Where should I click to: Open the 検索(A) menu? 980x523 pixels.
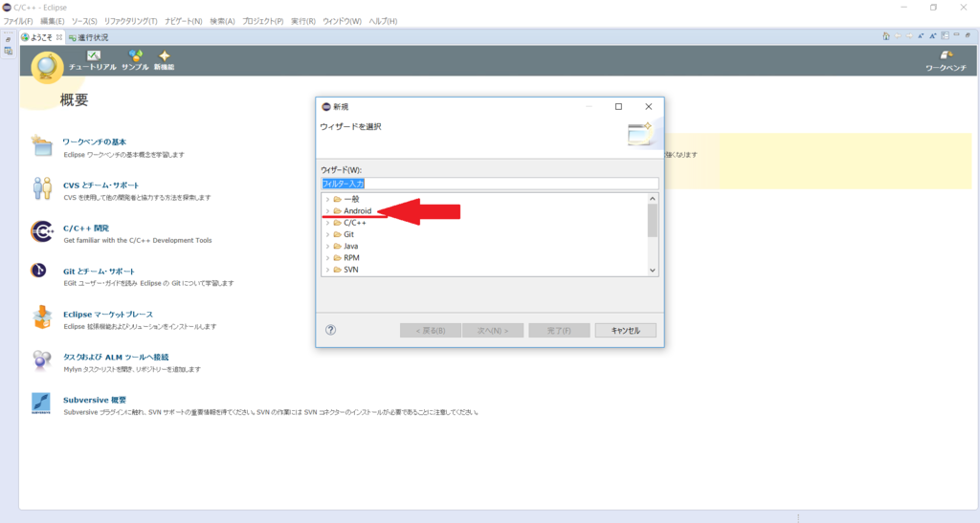(222, 21)
